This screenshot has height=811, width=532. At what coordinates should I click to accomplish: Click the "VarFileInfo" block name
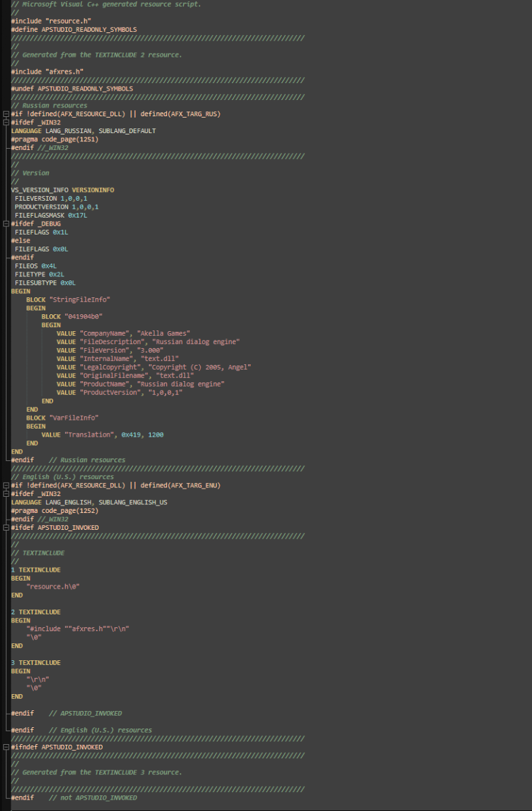pos(74,418)
